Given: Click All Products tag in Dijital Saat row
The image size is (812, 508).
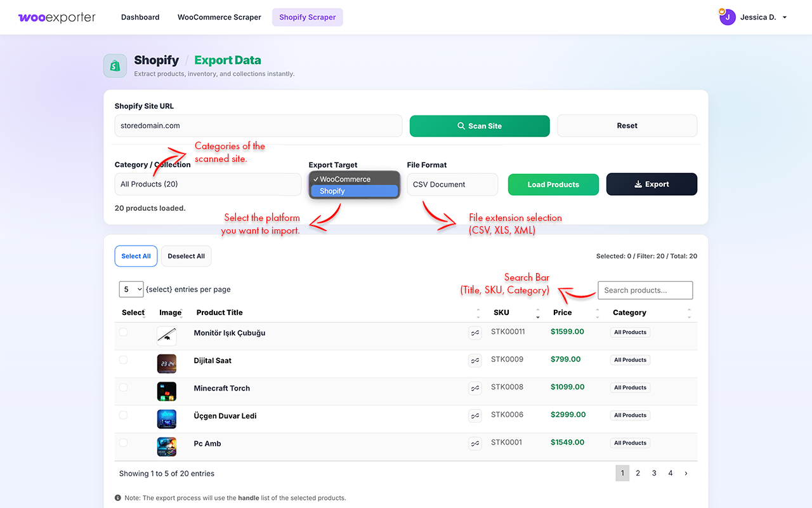Looking at the screenshot, I should click(630, 360).
